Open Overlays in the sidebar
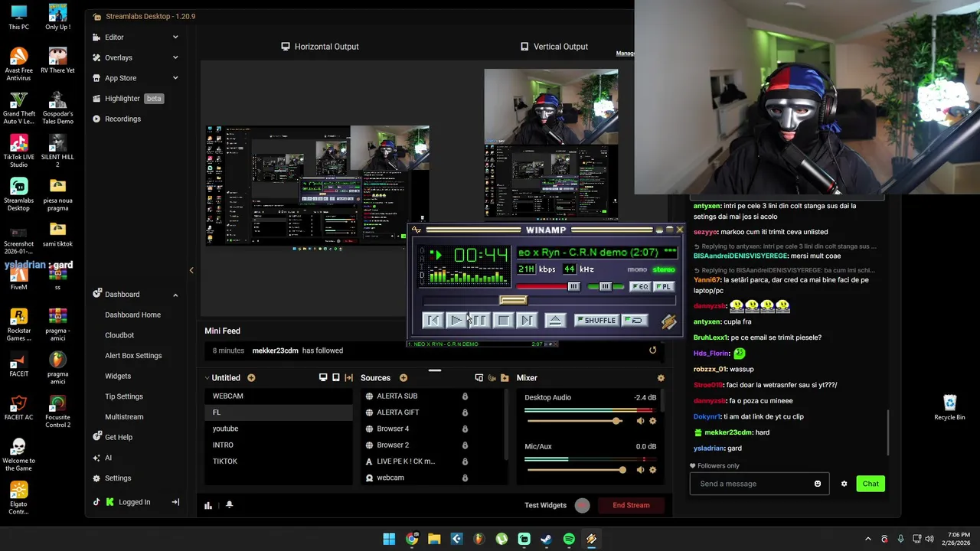 click(x=119, y=57)
